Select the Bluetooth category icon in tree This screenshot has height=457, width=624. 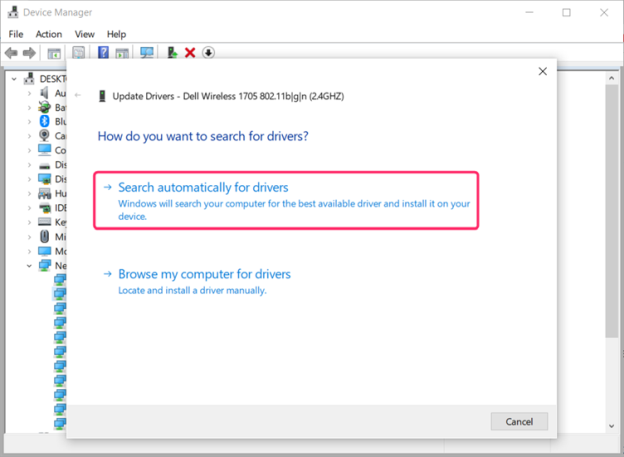point(45,121)
